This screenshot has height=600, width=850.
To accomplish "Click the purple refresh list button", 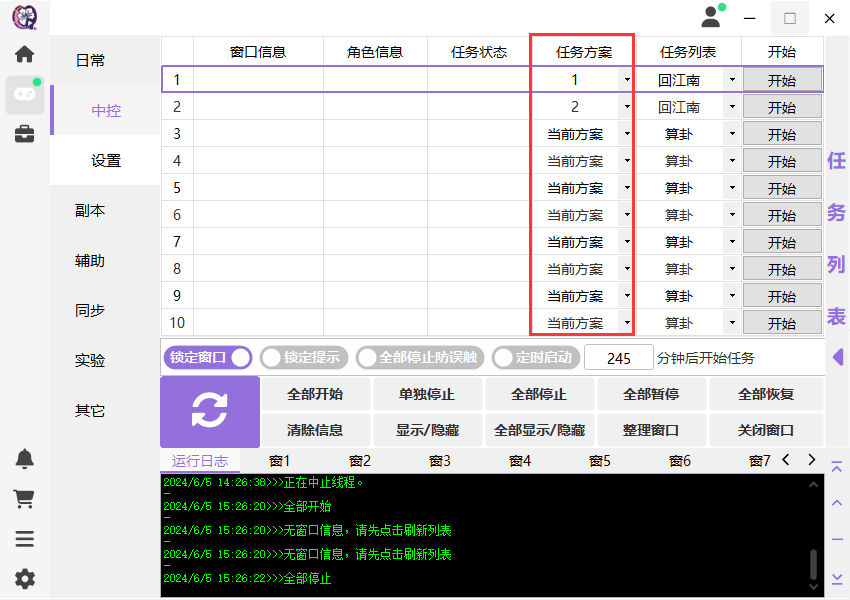I will click(210, 411).
